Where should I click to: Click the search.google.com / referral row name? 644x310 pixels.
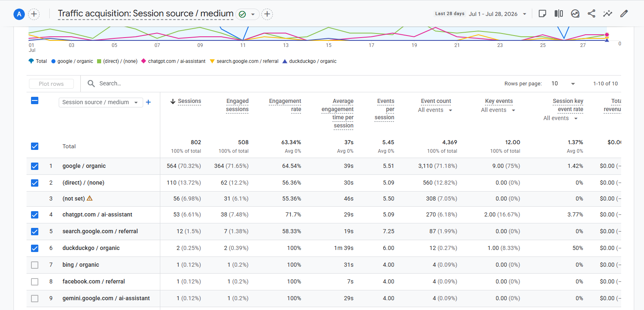click(x=100, y=231)
